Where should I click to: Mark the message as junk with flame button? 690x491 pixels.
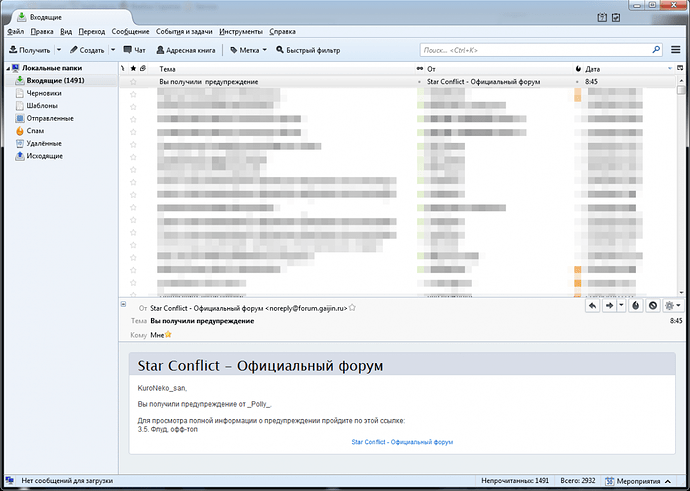click(x=635, y=306)
